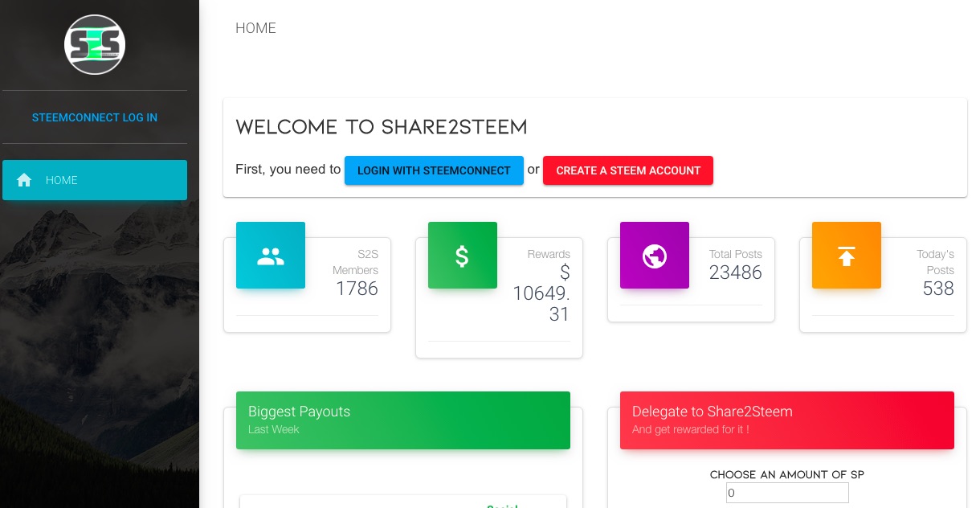Click the home icon in the sidebar
The width and height of the screenshot is (980, 508).
(24, 180)
